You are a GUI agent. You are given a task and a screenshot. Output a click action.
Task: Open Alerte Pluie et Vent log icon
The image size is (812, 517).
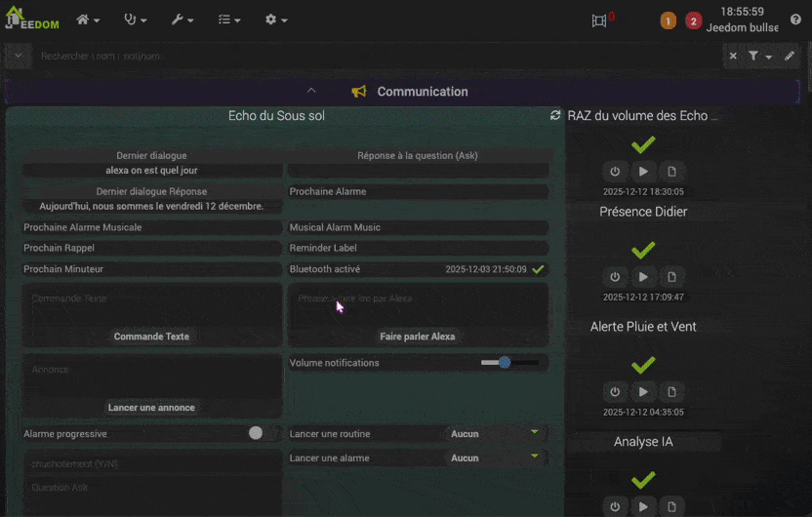pyautogui.click(x=671, y=392)
